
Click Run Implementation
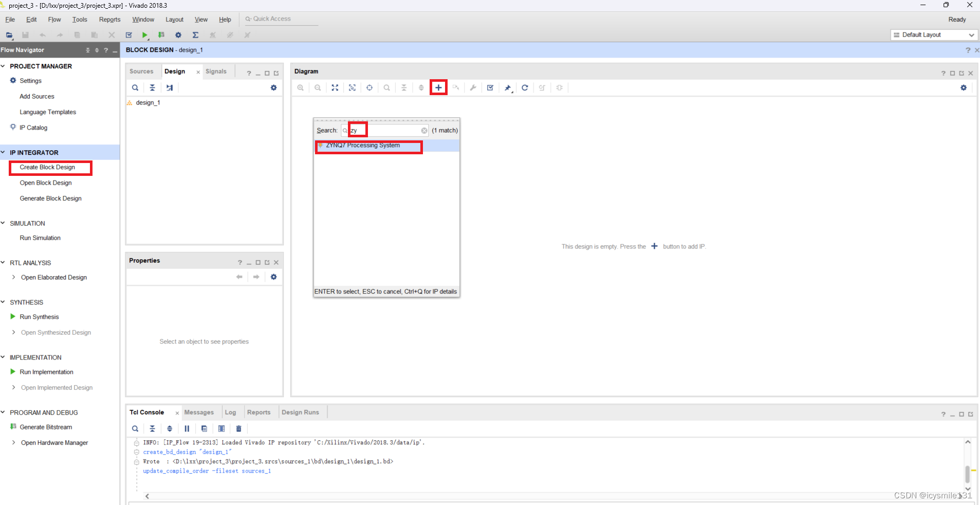pyautogui.click(x=46, y=372)
